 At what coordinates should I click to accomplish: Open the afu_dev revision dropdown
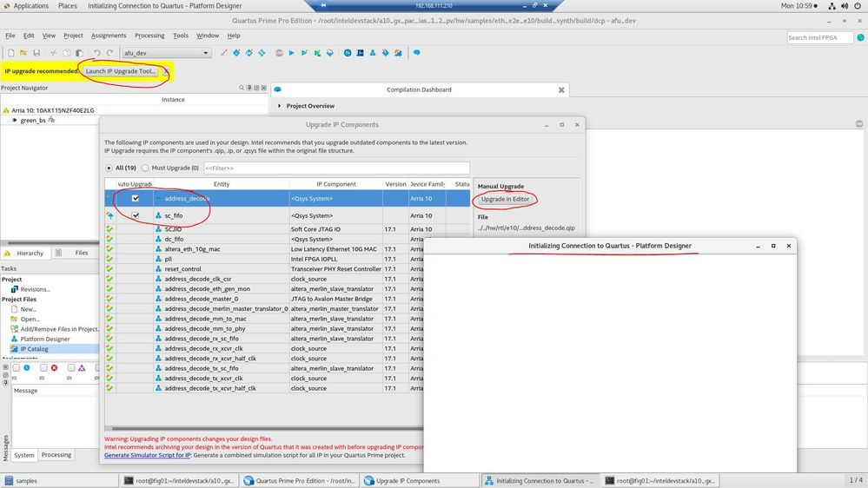pyautogui.click(x=167, y=53)
